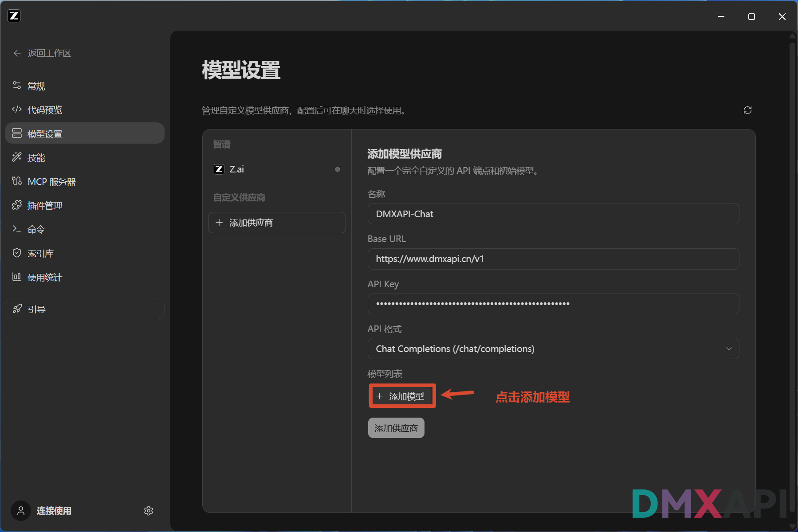Click the 插件管理 puzzle icon
The image size is (798, 532).
pos(17,205)
